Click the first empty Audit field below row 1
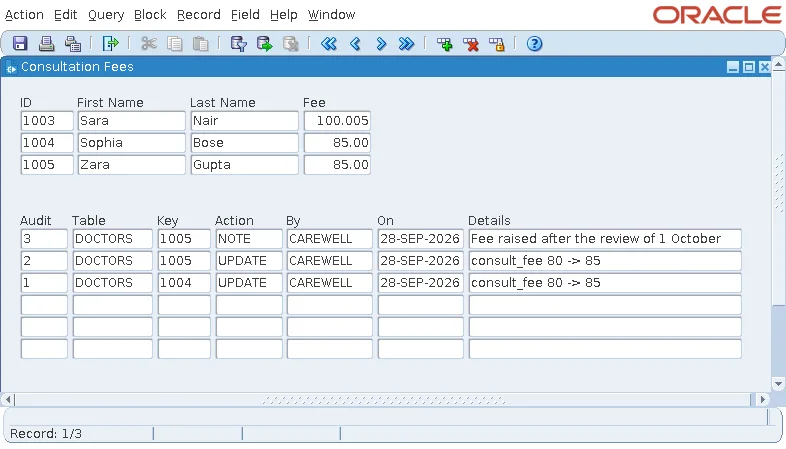This screenshot has height=449, width=786. tap(44, 305)
